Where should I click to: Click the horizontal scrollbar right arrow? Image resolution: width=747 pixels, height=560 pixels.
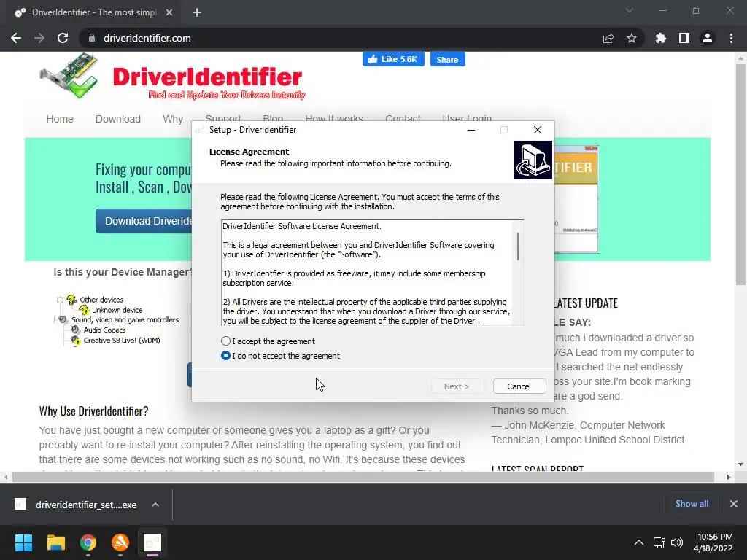729,477
